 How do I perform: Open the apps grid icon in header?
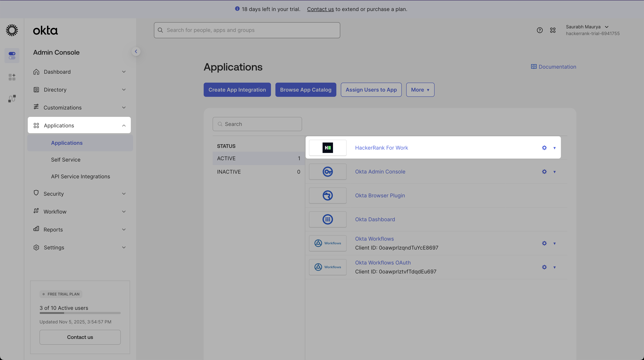click(553, 30)
